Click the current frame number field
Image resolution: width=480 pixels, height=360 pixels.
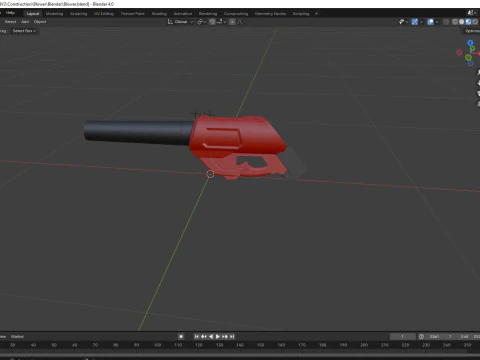click(403, 337)
